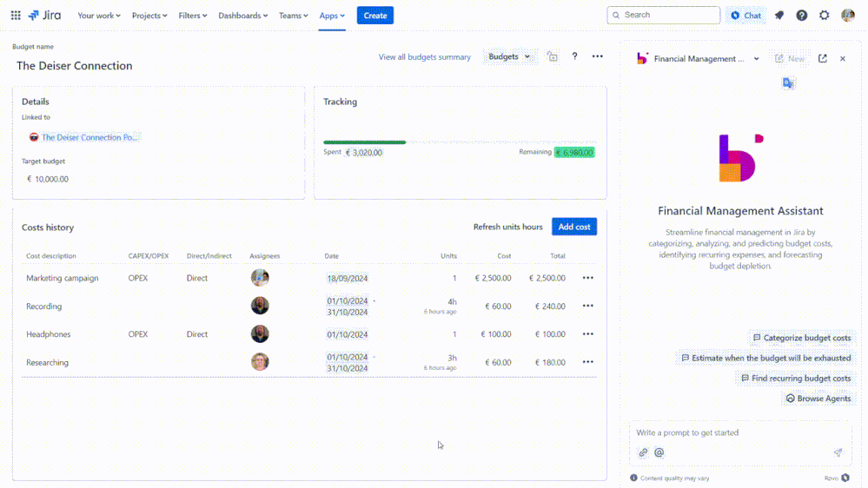Click the Recording total € 240.00
Image resolution: width=868 pixels, height=488 pixels.
(550, 306)
